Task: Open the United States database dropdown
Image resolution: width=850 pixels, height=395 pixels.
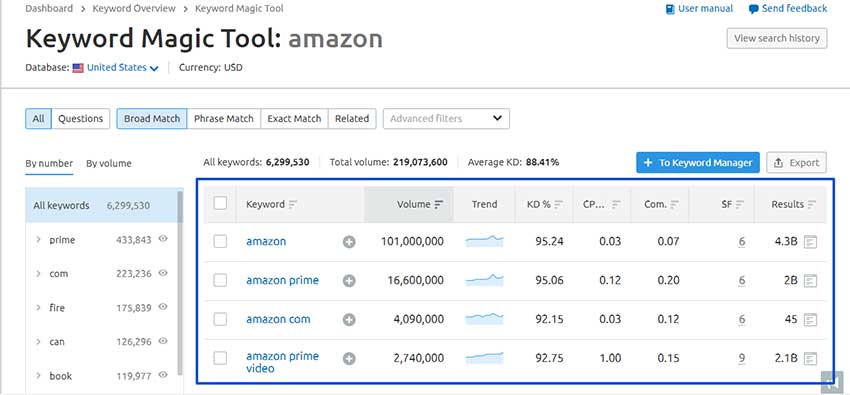Action: [123, 68]
